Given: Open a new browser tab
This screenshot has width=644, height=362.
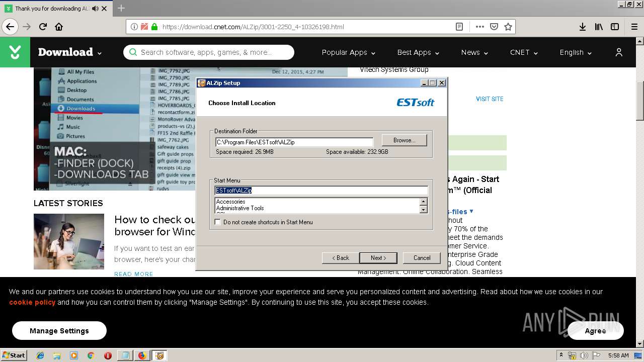Looking at the screenshot, I should pyautogui.click(x=121, y=8).
